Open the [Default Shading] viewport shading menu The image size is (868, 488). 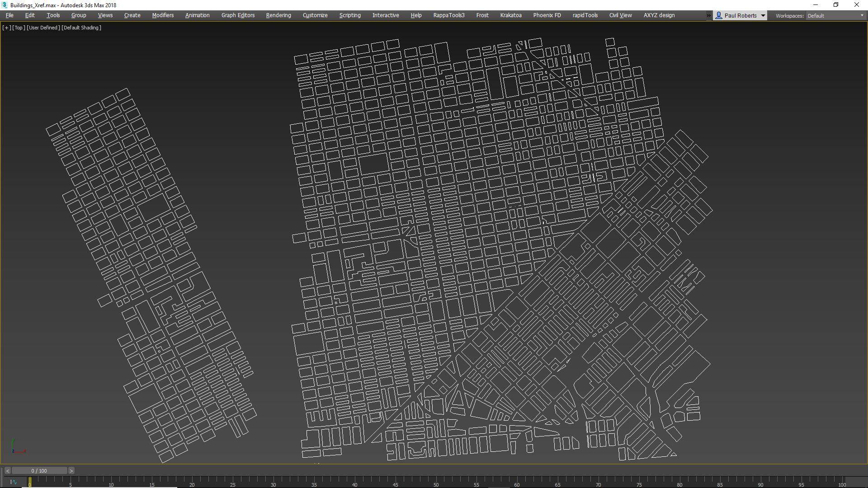(x=80, y=28)
